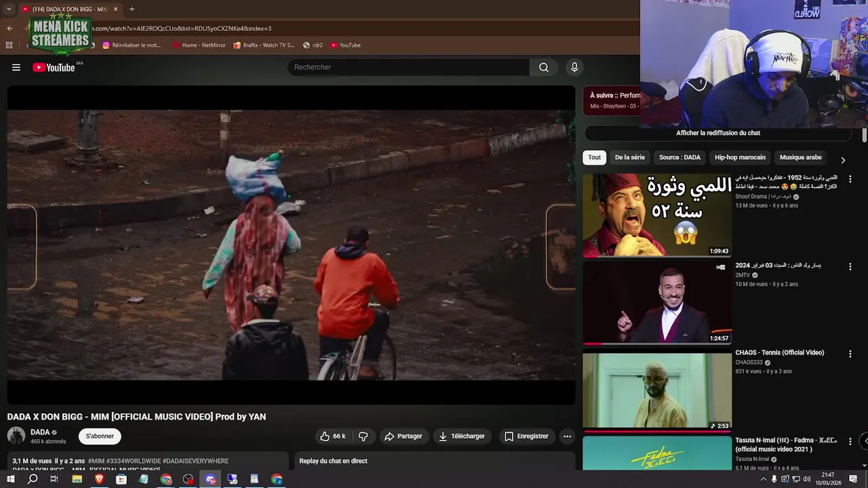
Task: Open options menu for 2MTV video
Action: pyautogui.click(x=850, y=267)
